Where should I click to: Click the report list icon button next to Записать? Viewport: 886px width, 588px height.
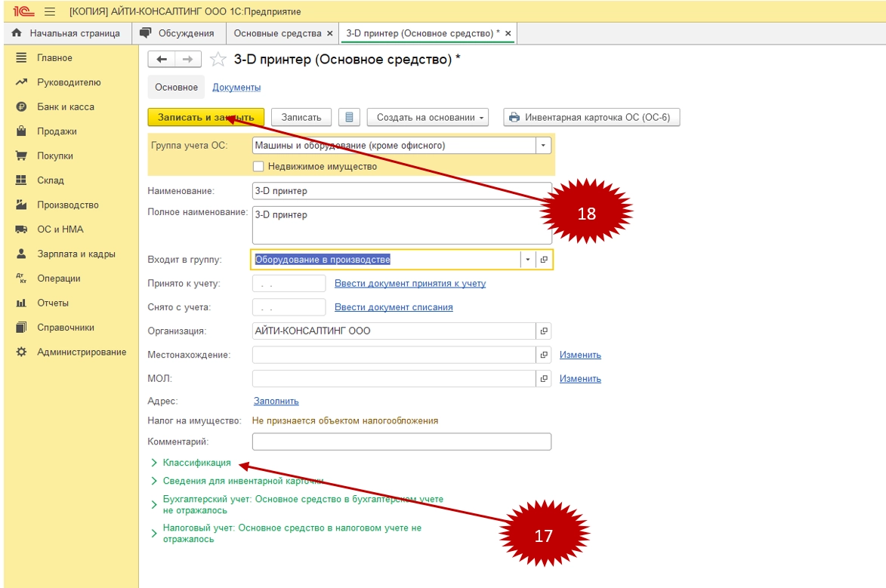point(349,117)
